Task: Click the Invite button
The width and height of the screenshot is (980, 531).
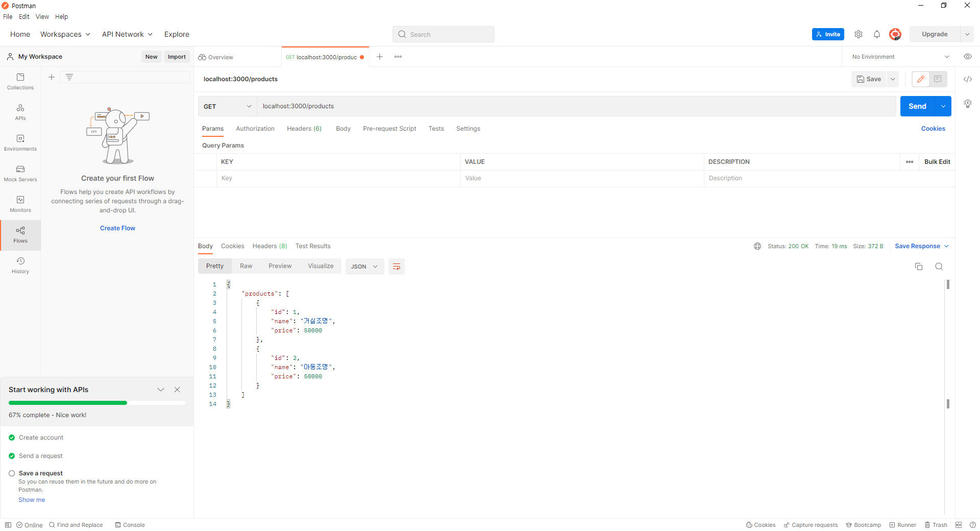Action: pyautogui.click(x=828, y=34)
